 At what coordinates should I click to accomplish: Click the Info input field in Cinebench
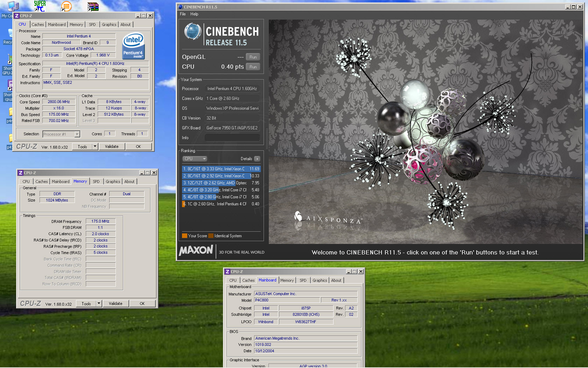pos(232,138)
